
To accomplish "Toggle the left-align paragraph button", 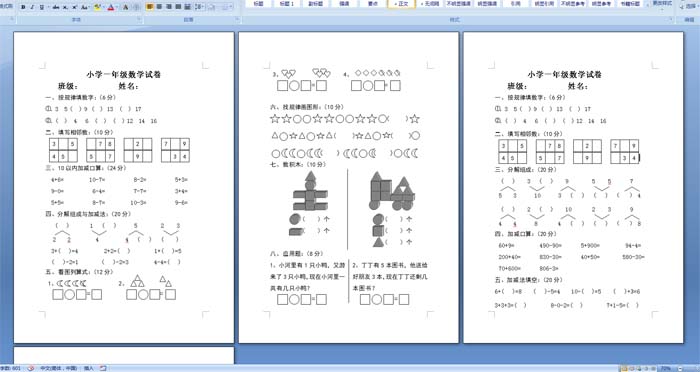I will point(150,7).
